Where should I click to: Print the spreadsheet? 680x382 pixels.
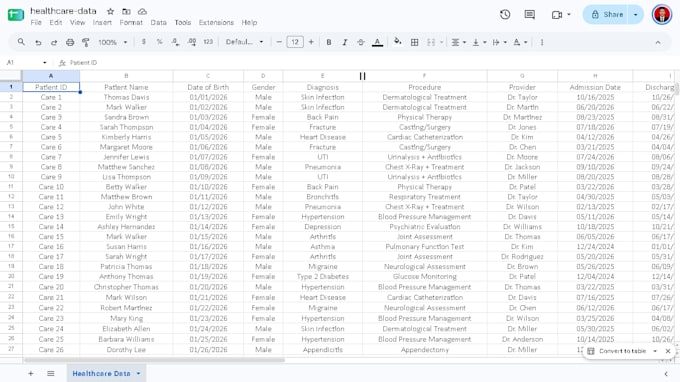(70, 42)
